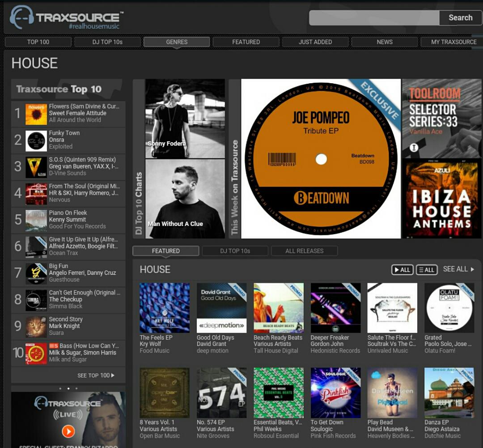Image resolution: width=483 pixels, height=448 pixels.
Task: Click Kenny Summit artist name
Action: (67, 220)
